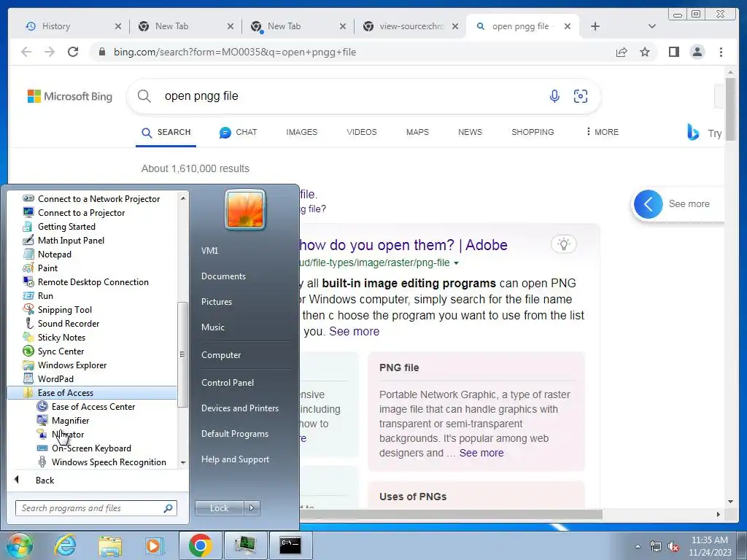The height and width of the screenshot is (560, 747).
Task: Click the blue See more arrow button
Action: [x=648, y=204]
